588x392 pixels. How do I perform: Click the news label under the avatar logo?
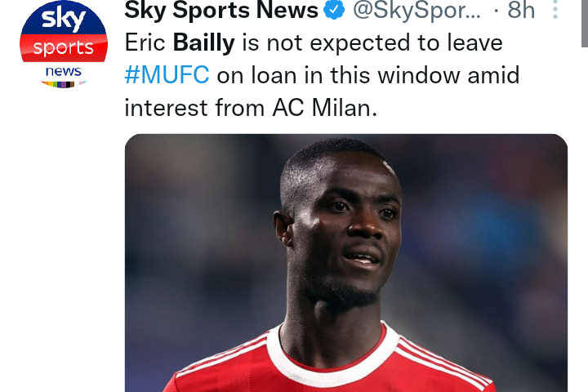click(64, 71)
